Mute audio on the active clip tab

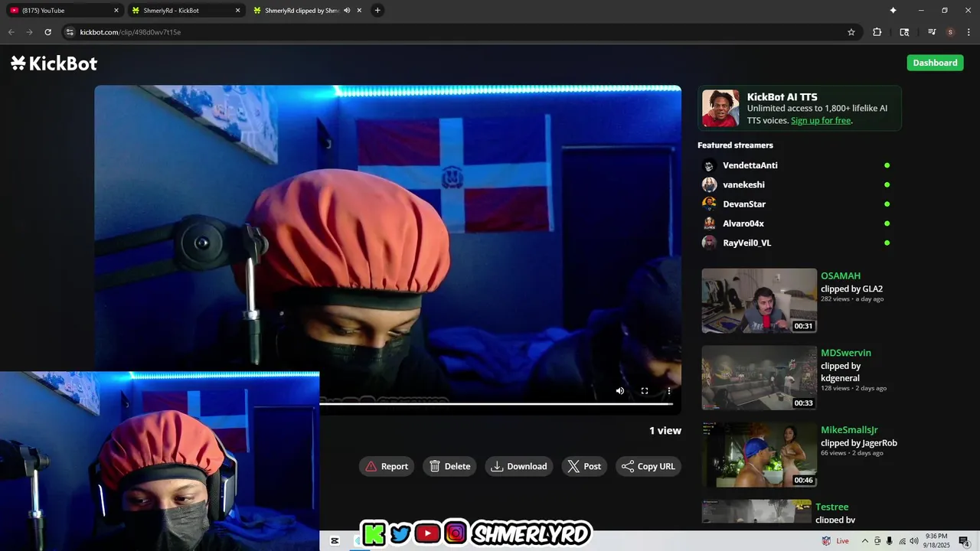point(347,11)
